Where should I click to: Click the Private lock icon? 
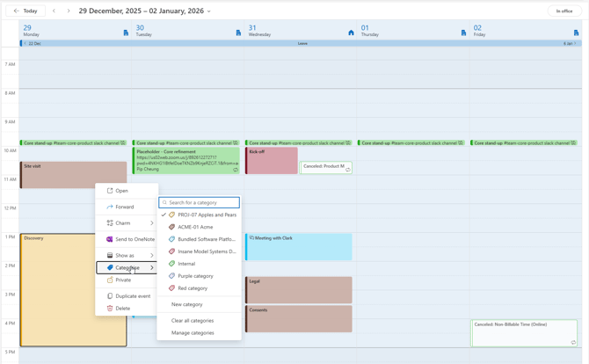[x=110, y=280]
